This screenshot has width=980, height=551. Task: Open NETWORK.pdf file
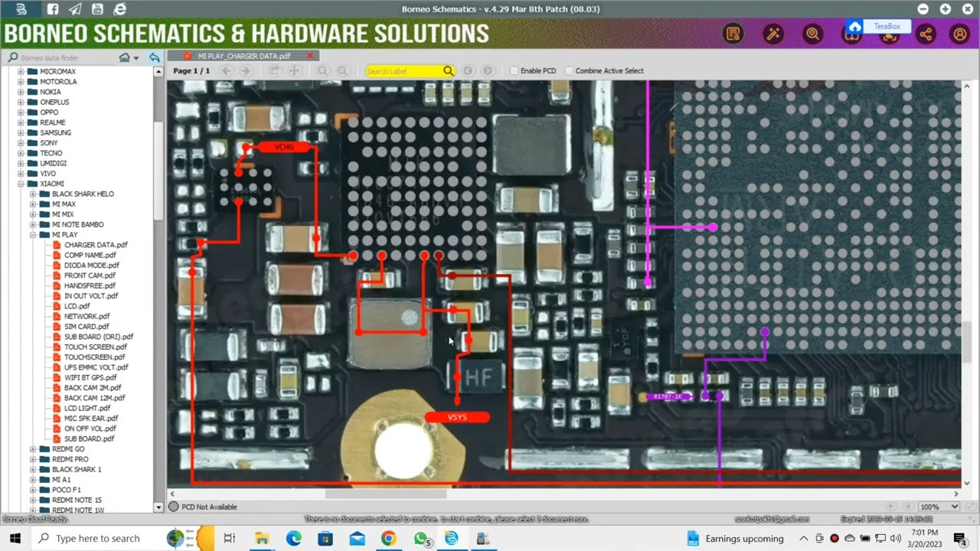(x=87, y=316)
